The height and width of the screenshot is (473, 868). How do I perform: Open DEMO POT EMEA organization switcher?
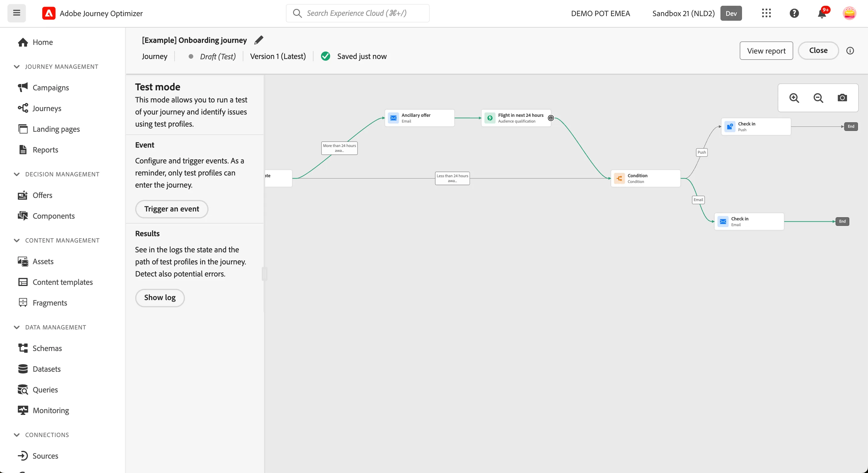click(x=601, y=13)
